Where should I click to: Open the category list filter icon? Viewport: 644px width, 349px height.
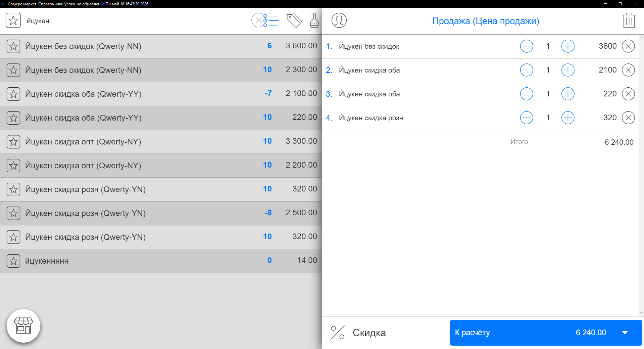click(271, 20)
